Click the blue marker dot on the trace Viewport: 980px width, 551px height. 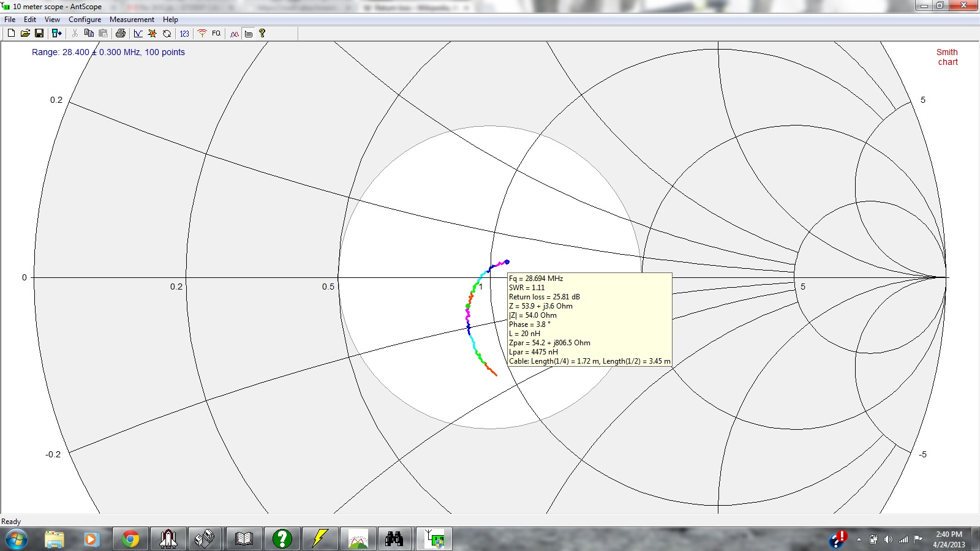coord(507,262)
